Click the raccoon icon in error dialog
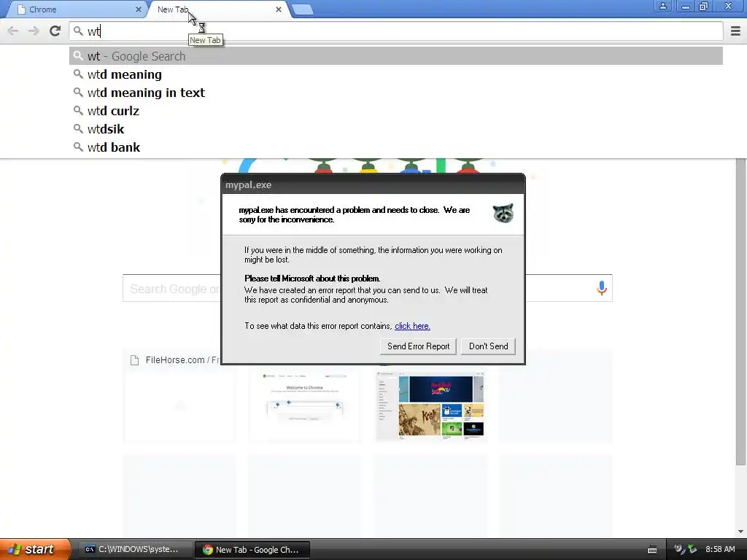This screenshot has height=560, width=747. [x=503, y=213]
